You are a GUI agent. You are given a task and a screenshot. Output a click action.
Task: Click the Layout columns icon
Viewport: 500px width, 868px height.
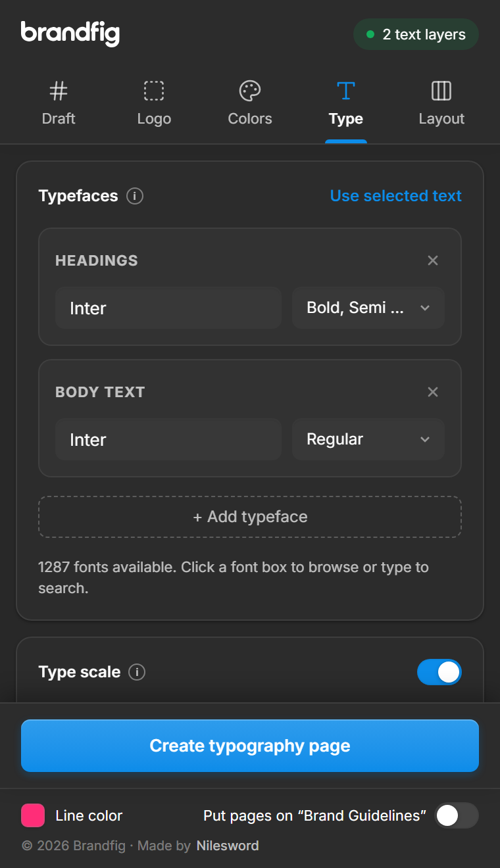tap(441, 91)
